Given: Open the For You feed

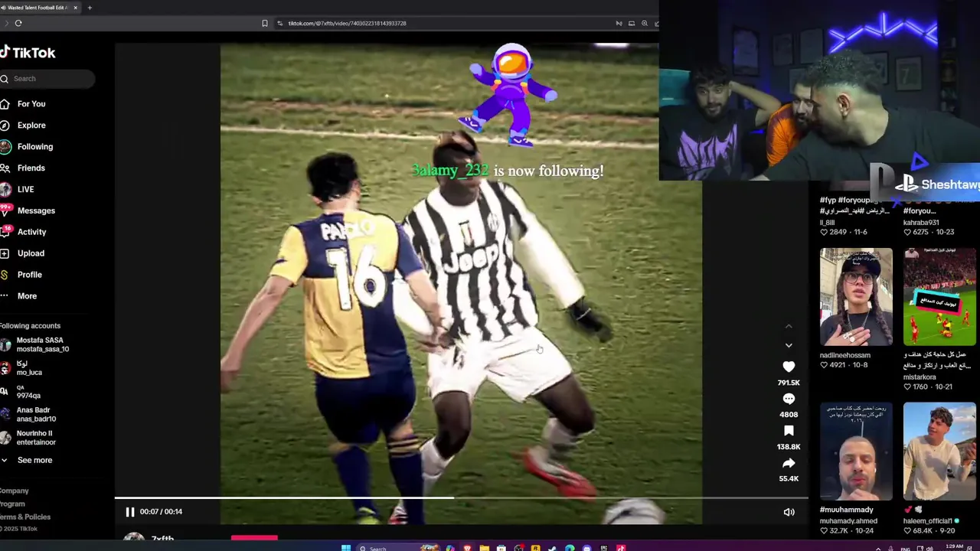Looking at the screenshot, I should click(23, 104).
